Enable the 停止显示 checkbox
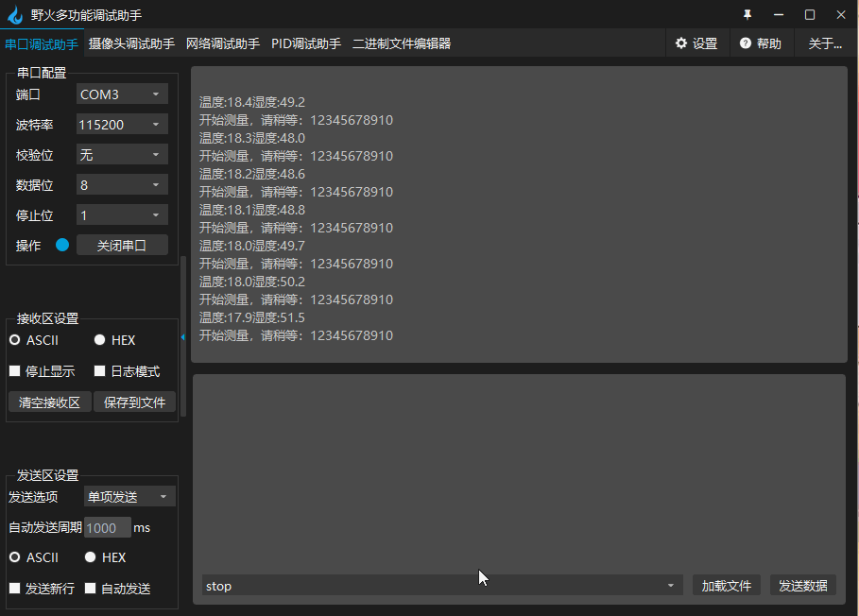 pyautogui.click(x=15, y=370)
